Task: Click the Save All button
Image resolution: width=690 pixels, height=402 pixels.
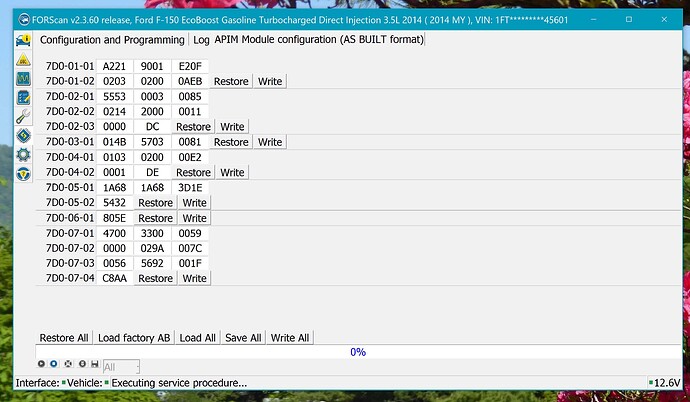Action: click(243, 338)
